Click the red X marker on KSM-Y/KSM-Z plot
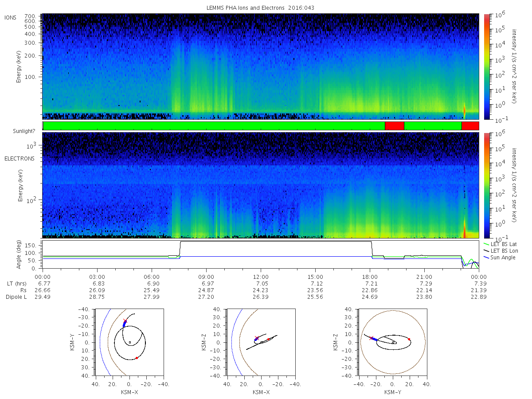 [x=372, y=338]
